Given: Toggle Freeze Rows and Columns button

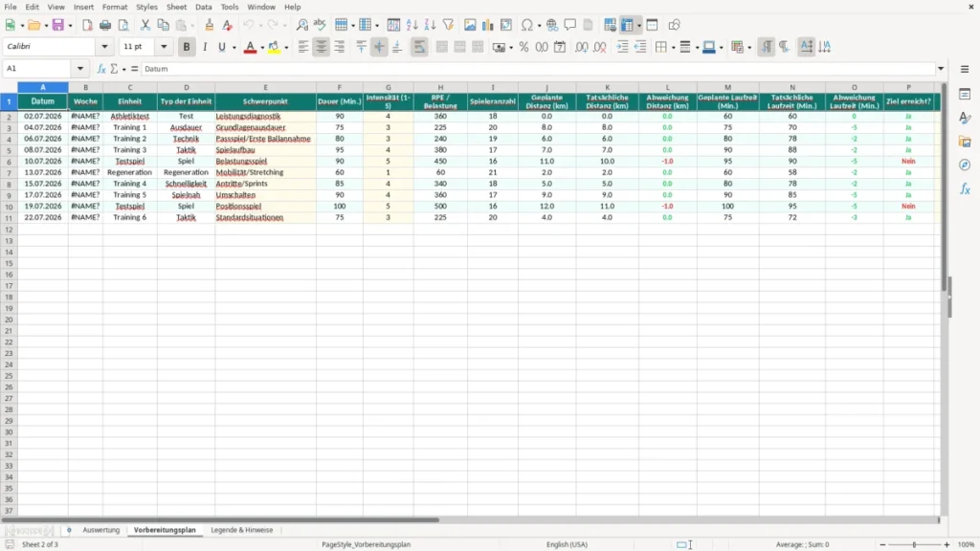Looking at the screenshot, I should pos(627,25).
